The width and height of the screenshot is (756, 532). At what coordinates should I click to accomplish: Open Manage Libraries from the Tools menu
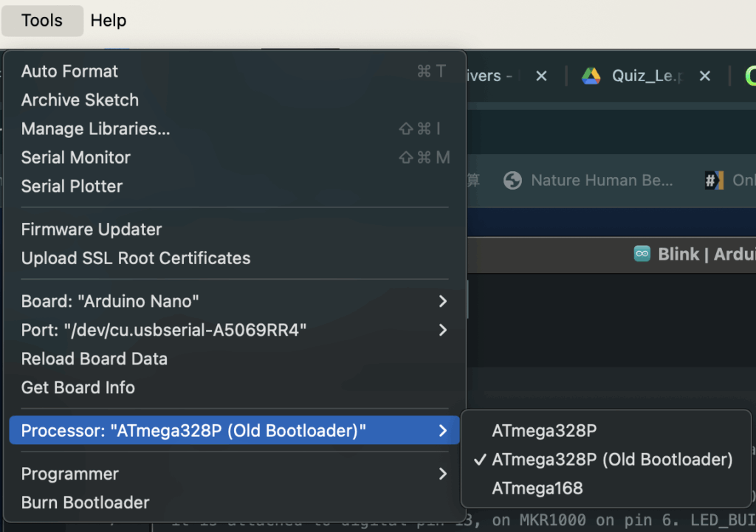coord(234,128)
